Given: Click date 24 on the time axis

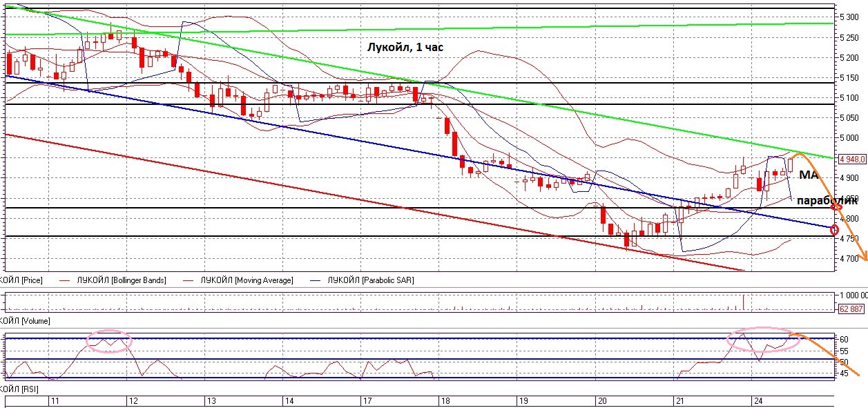Looking at the screenshot, I should pos(758,401).
